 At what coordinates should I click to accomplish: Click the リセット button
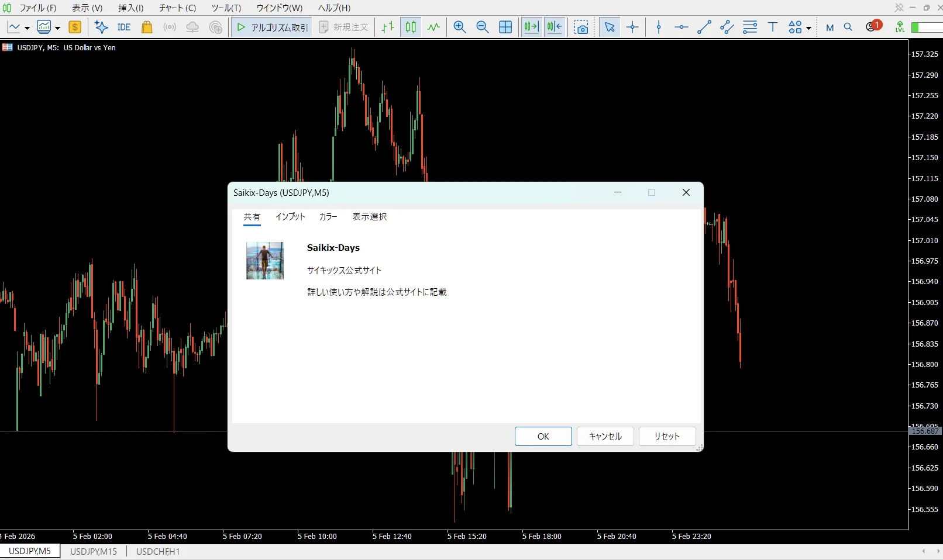pyautogui.click(x=667, y=437)
